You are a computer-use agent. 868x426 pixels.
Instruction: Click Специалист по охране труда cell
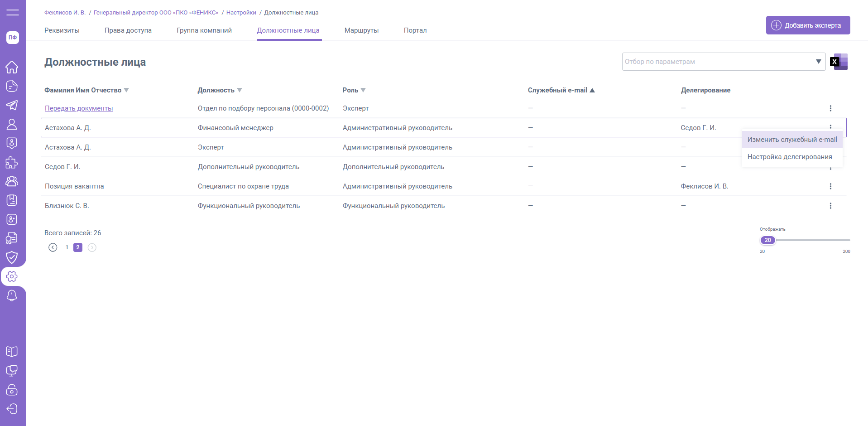coord(243,186)
